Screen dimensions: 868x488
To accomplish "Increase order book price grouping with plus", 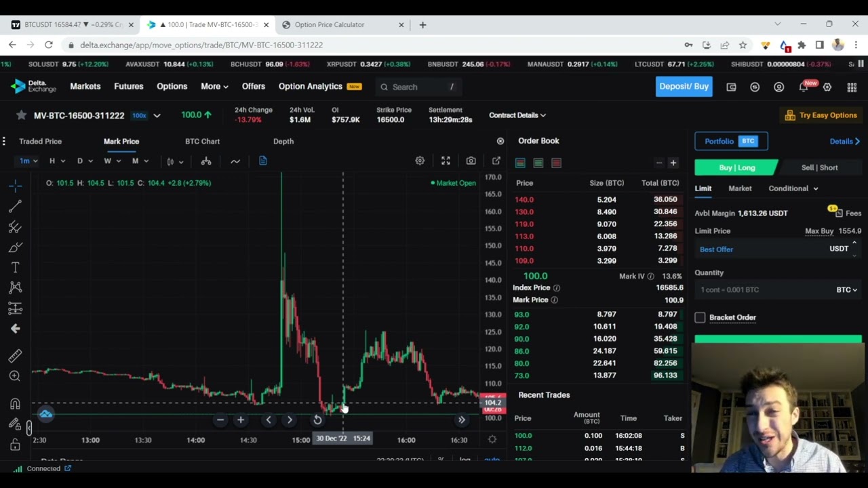I will (x=673, y=163).
